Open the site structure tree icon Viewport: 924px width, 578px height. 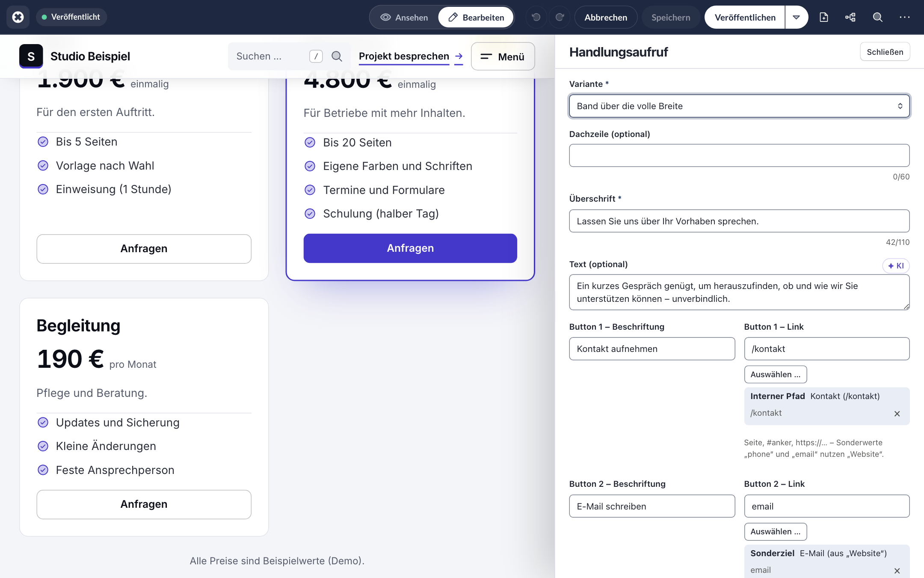tap(850, 17)
